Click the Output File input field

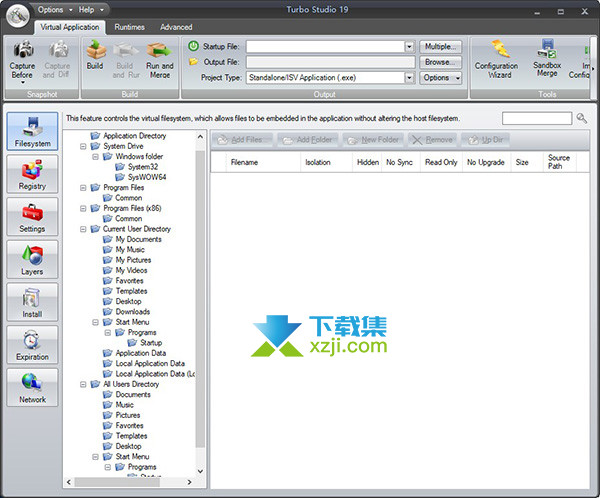point(331,62)
